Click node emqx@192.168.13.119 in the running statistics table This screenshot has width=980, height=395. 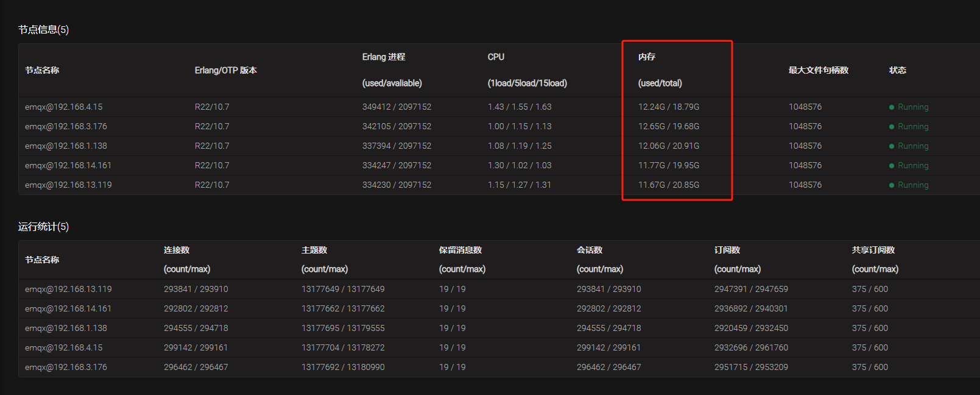click(x=68, y=289)
